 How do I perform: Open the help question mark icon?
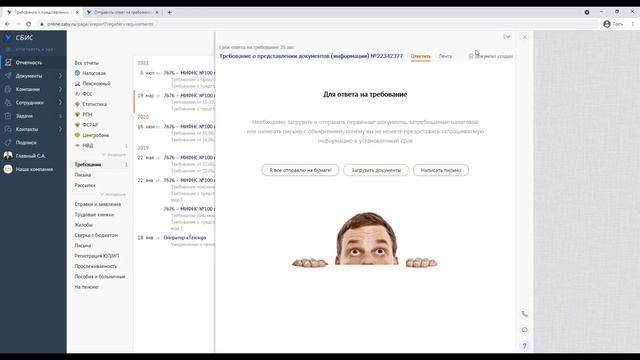coord(524,346)
